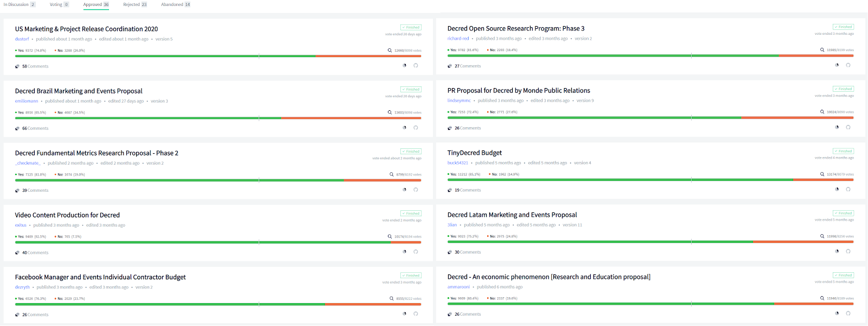This screenshot has width=868, height=326.
Task: Open GitHub icon on Brazil Marketing proposal
Action: click(416, 128)
